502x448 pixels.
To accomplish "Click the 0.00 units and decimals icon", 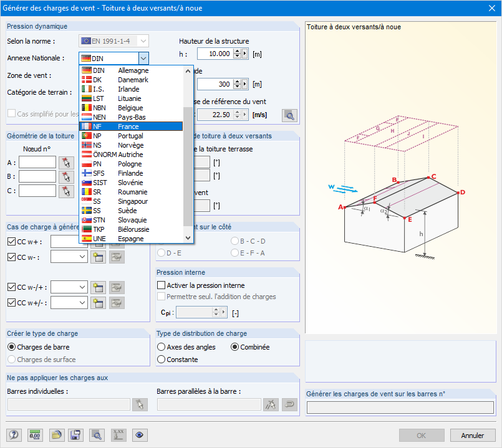I will (x=35, y=435).
